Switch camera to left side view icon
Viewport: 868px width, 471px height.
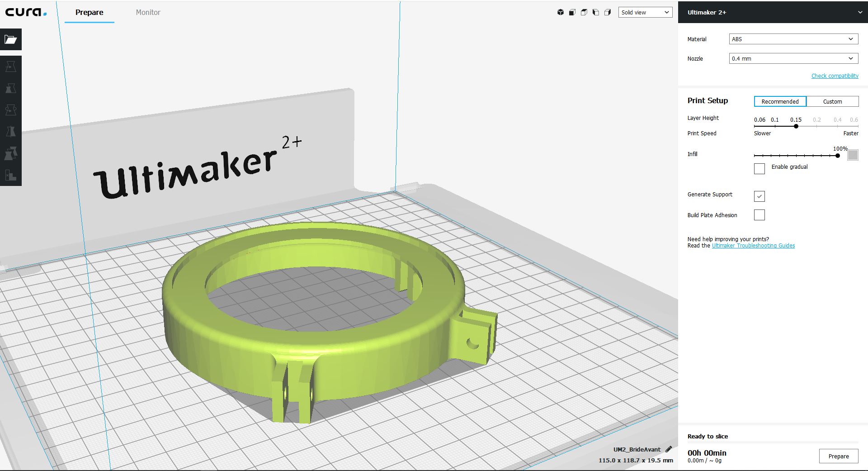[596, 12]
